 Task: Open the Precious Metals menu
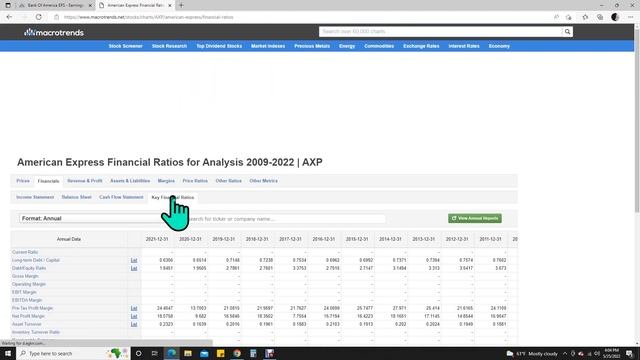tap(312, 46)
